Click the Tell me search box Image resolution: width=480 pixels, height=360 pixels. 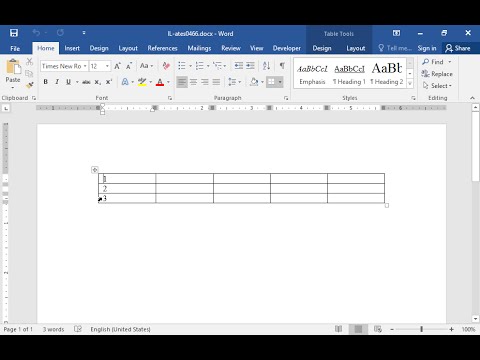(x=395, y=48)
